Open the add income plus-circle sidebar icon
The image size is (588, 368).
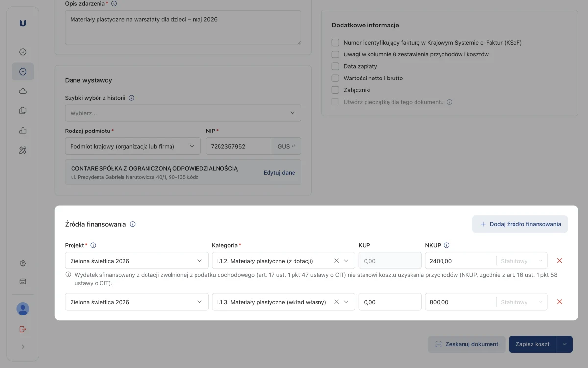pos(23,52)
